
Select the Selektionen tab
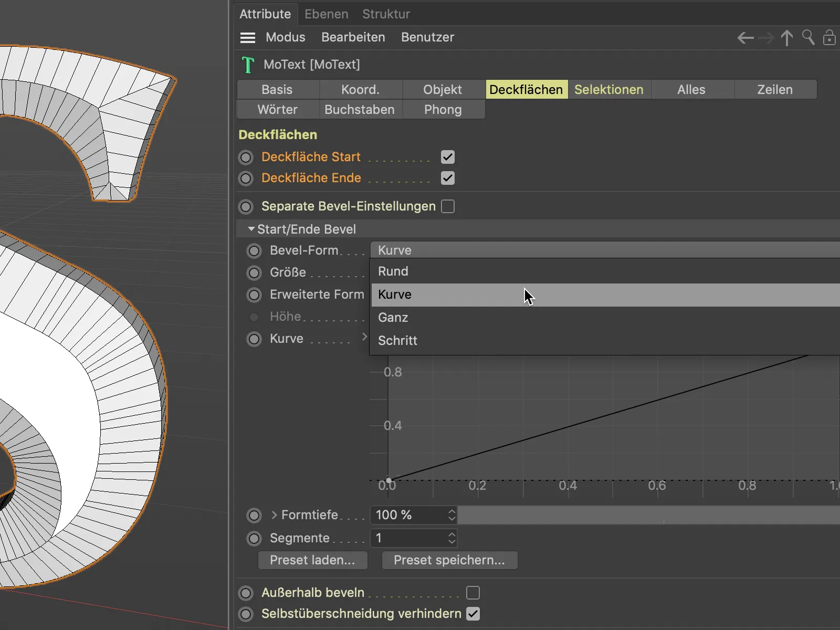609,90
